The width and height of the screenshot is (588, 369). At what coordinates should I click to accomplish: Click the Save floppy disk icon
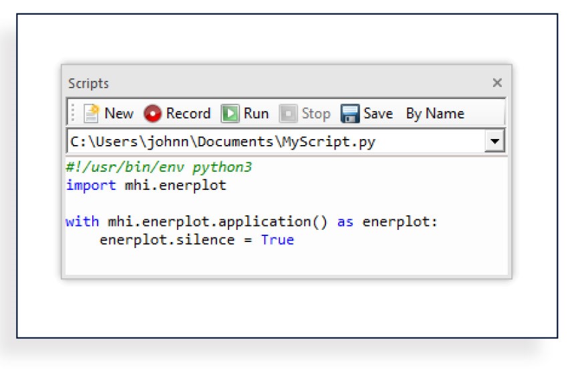(350, 114)
